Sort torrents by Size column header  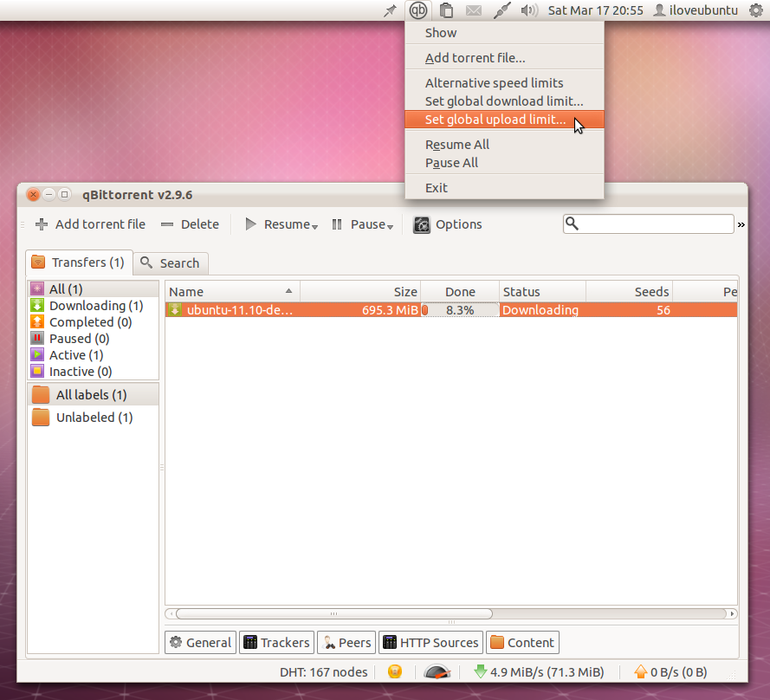[x=360, y=292]
